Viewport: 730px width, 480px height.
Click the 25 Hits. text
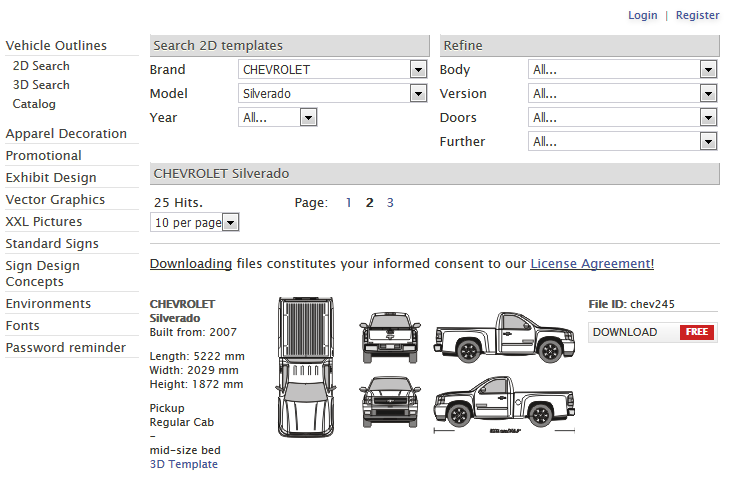coord(179,203)
